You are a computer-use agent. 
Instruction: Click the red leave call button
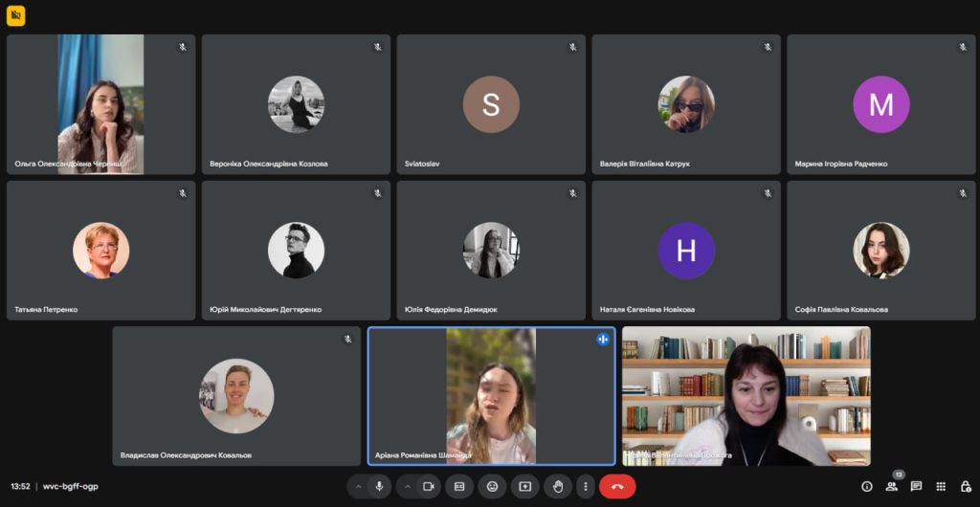(x=617, y=486)
